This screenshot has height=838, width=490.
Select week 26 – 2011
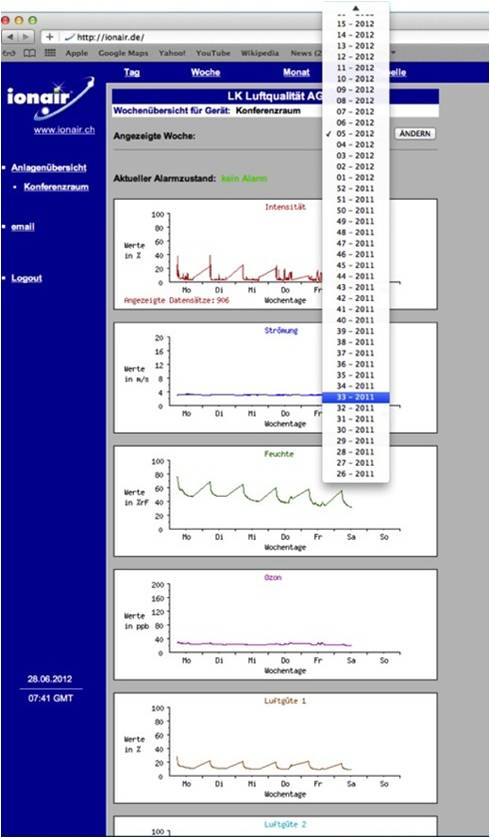(x=356, y=474)
